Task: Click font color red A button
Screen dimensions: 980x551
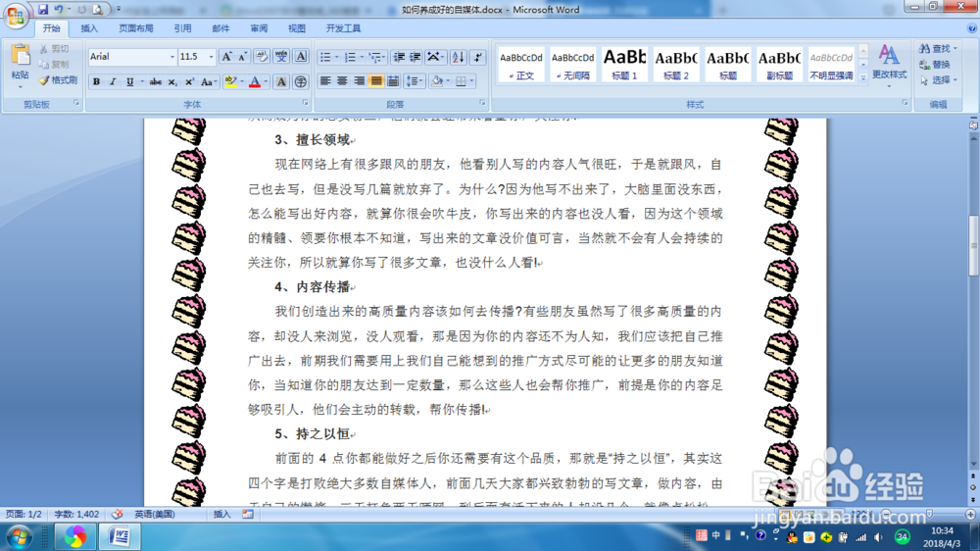Action: (255, 82)
